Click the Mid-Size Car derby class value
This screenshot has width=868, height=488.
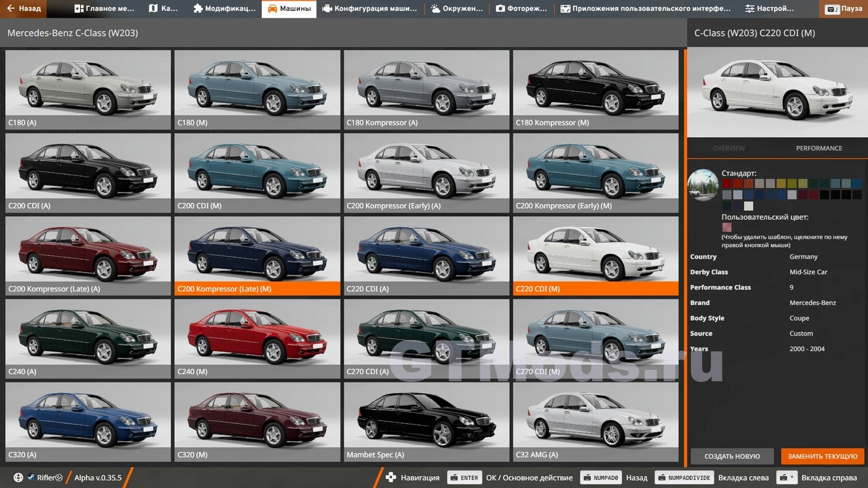click(808, 272)
